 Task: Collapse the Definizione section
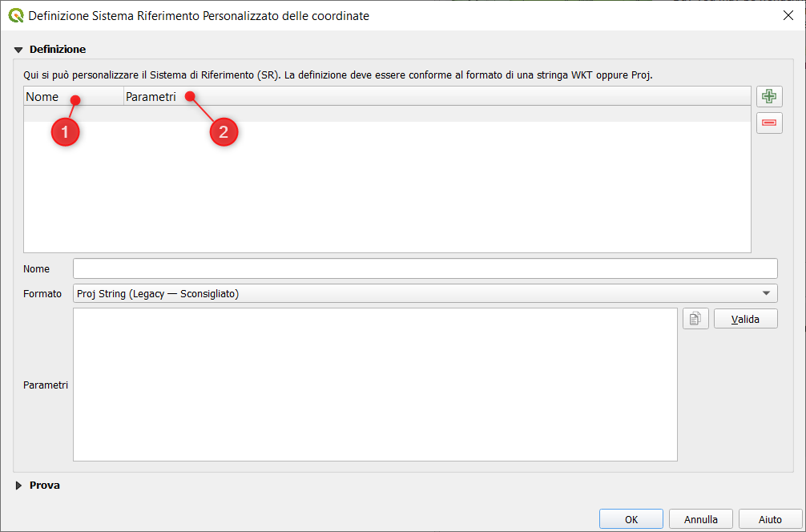pyautogui.click(x=19, y=50)
